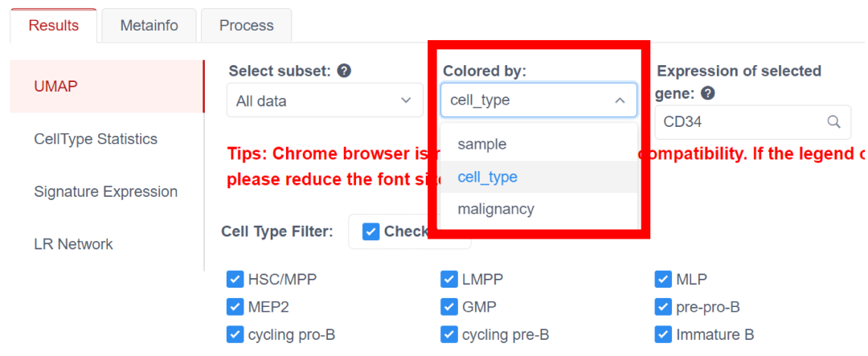Viewport: 868px width, 356px height.
Task: Open the Process tab
Action: (x=246, y=26)
